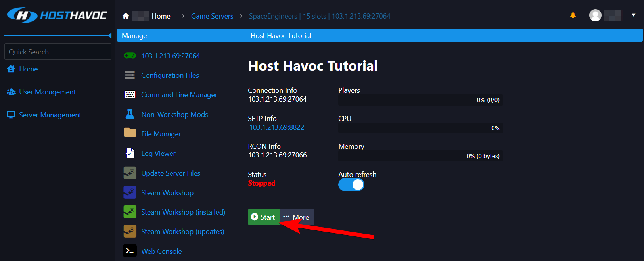Open Home in the sidebar
This screenshot has height=261, width=644.
click(29, 69)
